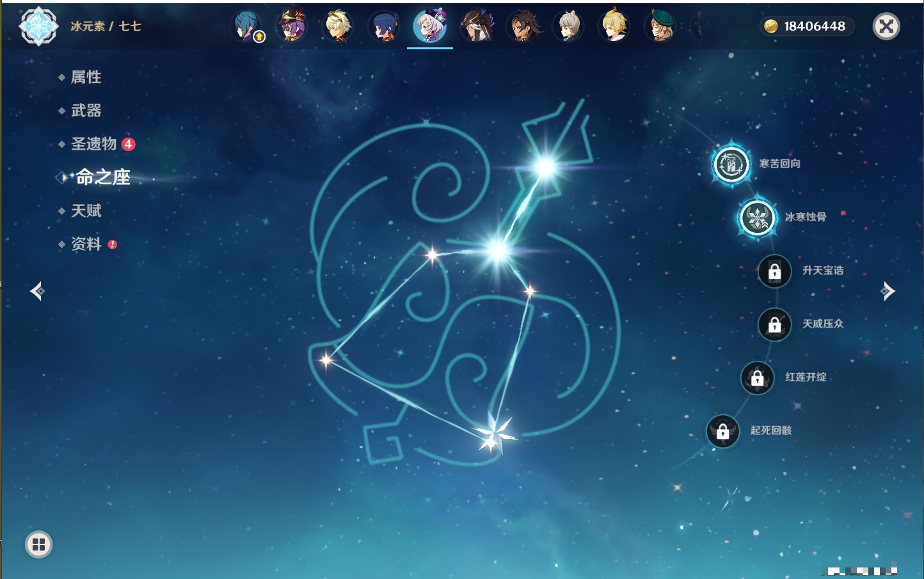This screenshot has height=579, width=924.
Task: Select the gray-haired cat-eared character
Action: click(x=568, y=26)
